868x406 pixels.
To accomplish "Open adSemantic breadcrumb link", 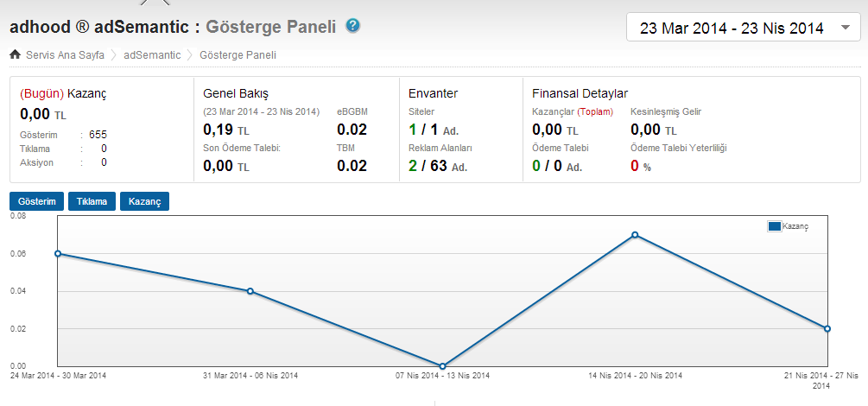I will pyautogui.click(x=152, y=54).
